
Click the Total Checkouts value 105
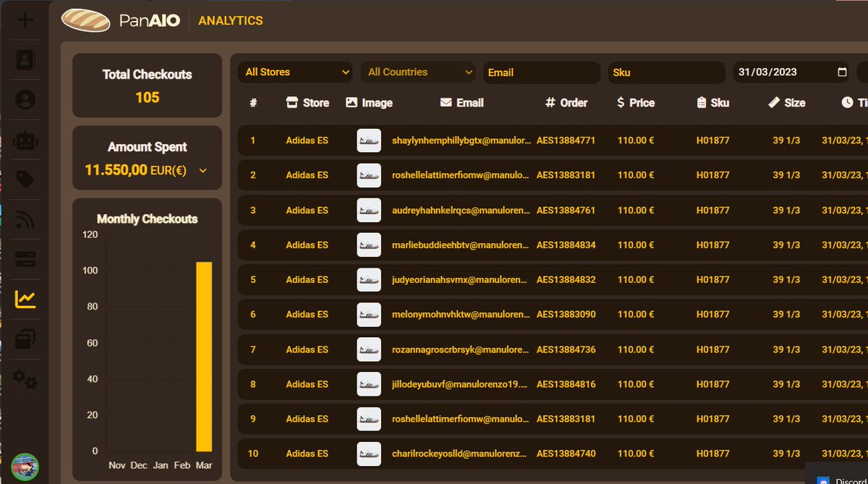148,98
